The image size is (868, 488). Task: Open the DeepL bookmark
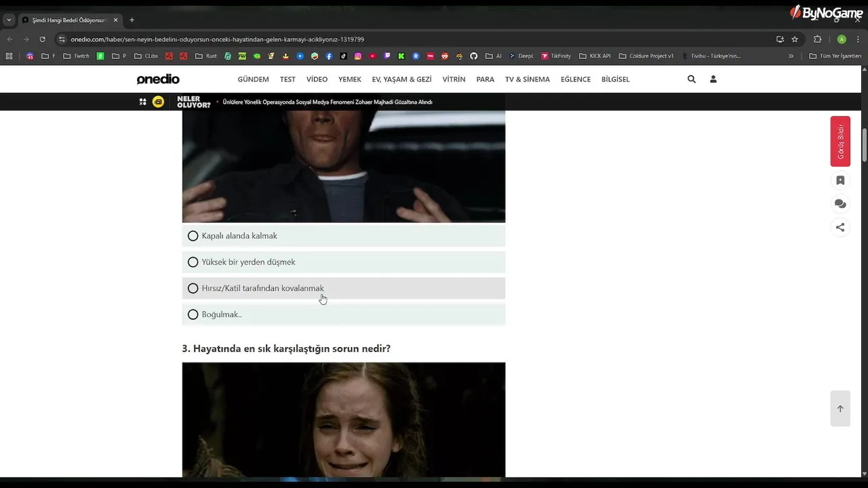[521, 56]
